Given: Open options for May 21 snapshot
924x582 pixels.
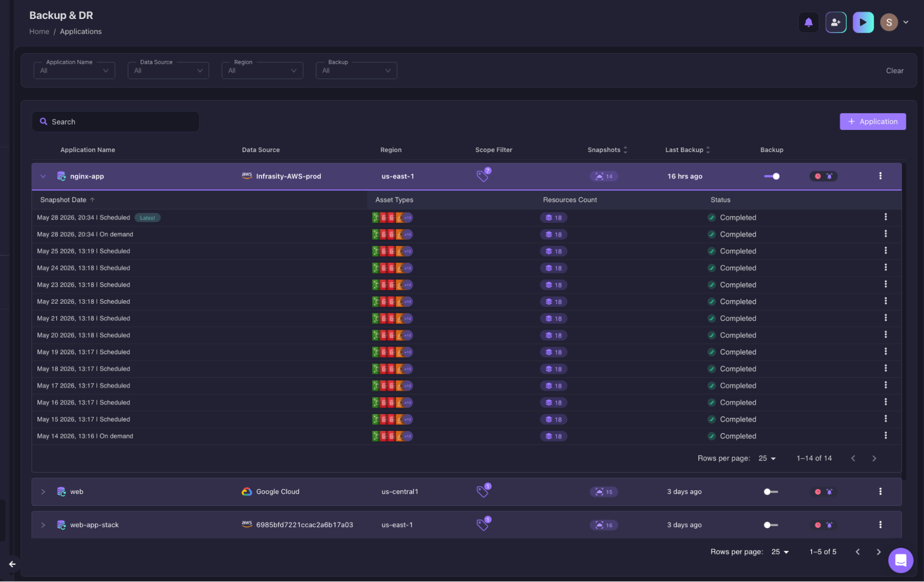Looking at the screenshot, I should click(886, 318).
